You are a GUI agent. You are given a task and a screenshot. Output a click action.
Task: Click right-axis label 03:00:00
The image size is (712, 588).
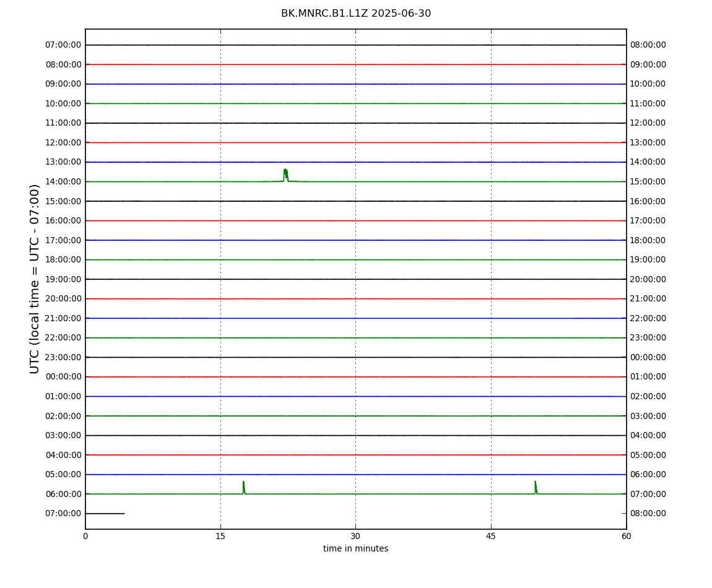(648, 416)
